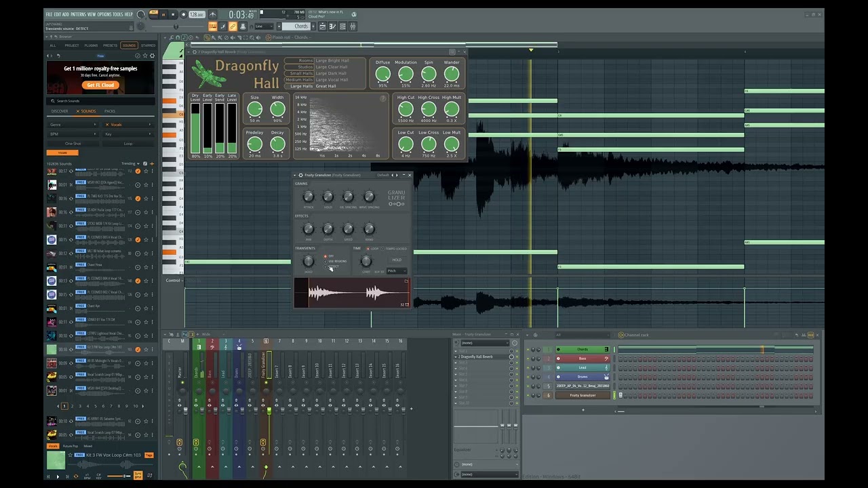Select the Studios reverb bank
Image resolution: width=868 pixels, height=488 pixels.
point(299,67)
